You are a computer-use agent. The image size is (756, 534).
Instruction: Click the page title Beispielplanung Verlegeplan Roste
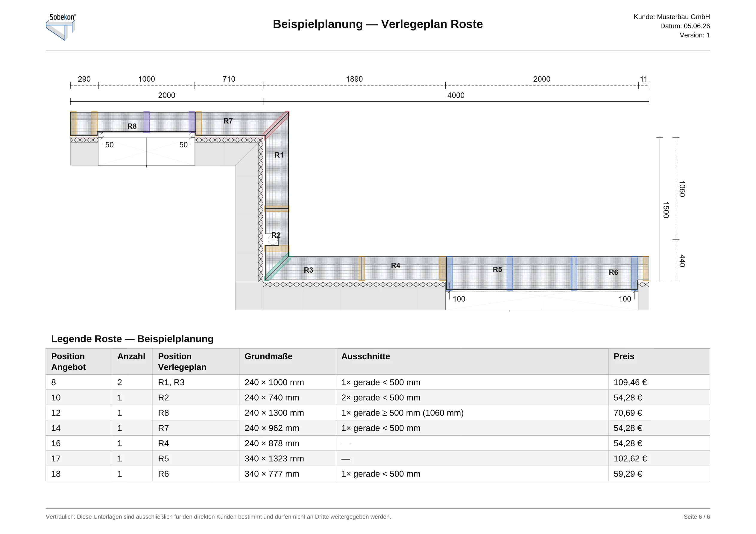point(378,24)
